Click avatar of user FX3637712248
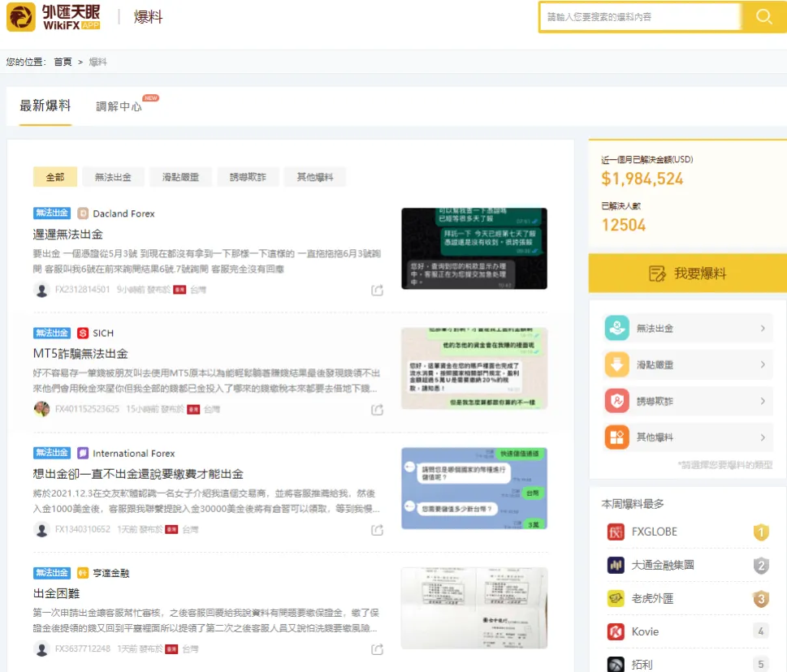Image resolution: width=787 pixels, height=672 pixels. pyautogui.click(x=41, y=649)
